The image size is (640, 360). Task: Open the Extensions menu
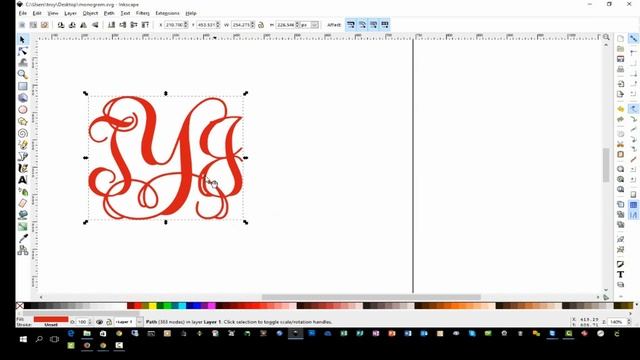click(x=167, y=13)
